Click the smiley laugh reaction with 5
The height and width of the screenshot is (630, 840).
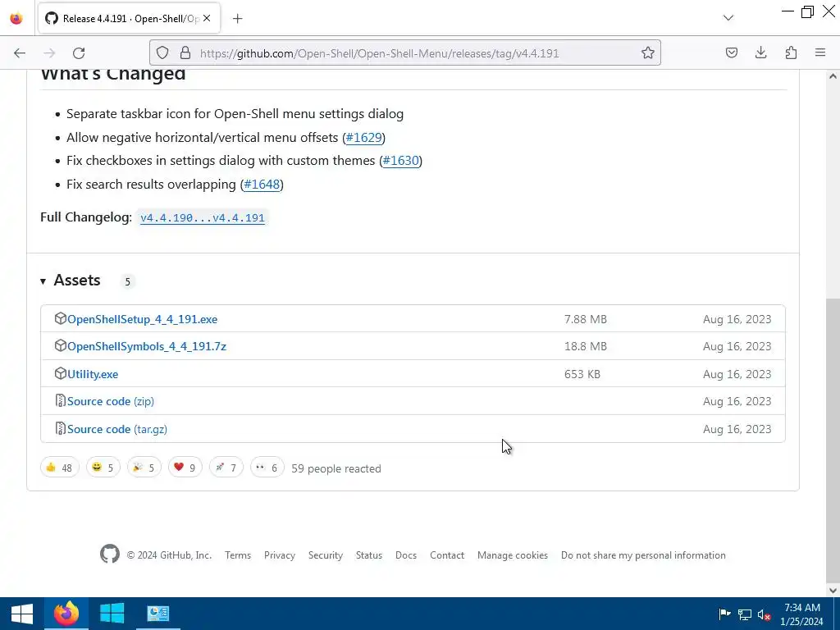point(103,468)
